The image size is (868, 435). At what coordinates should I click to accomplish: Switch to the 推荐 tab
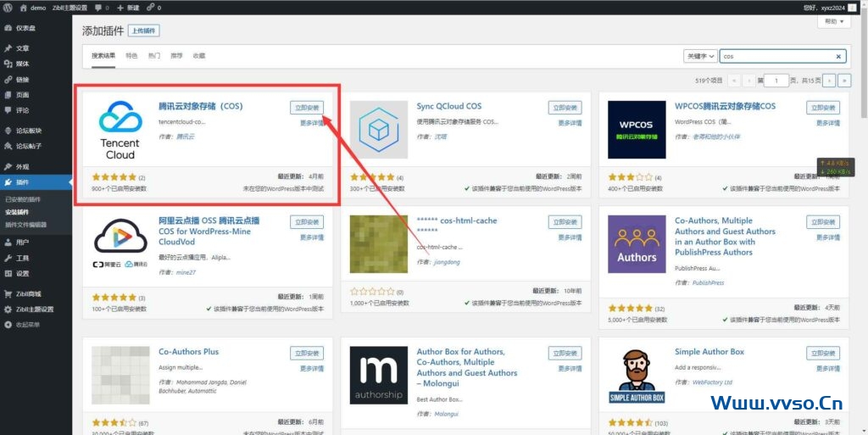(176, 55)
